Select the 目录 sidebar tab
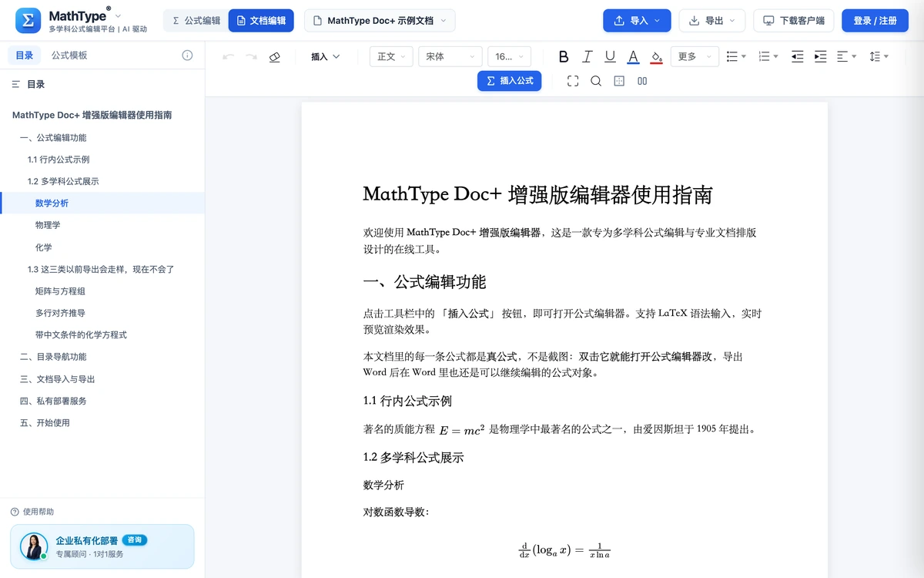This screenshot has width=924, height=578. pyautogui.click(x=25, y=55)
